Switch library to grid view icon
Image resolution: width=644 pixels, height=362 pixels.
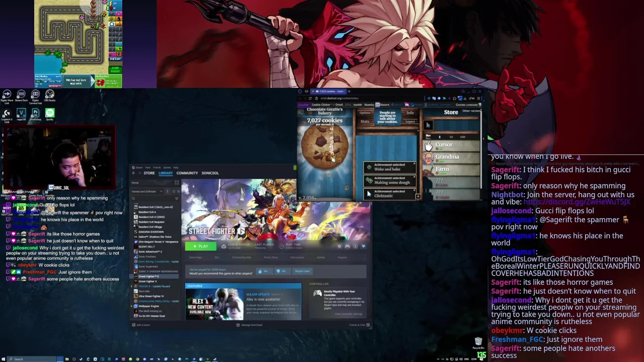point(177,183)
